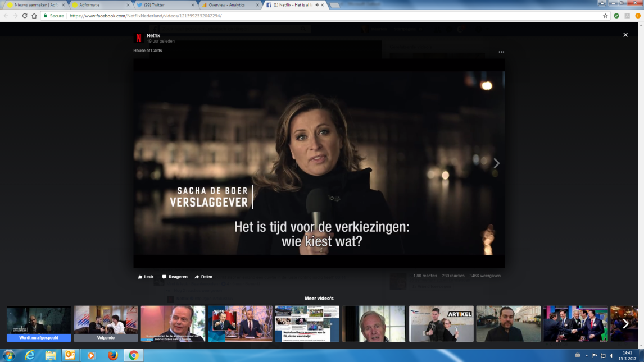This screenshot has height=362, width=644.
Task: Go to browser home page
Action: point(34,16)
